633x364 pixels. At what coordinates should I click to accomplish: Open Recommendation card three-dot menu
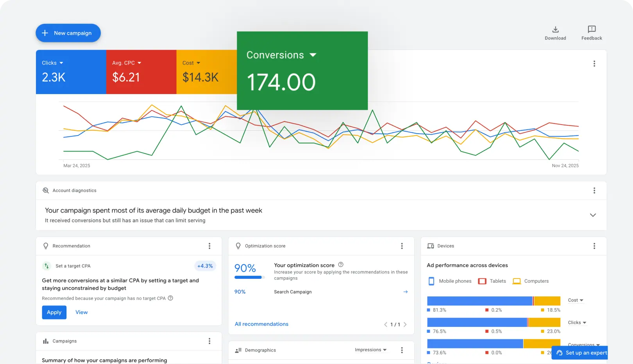209,246
